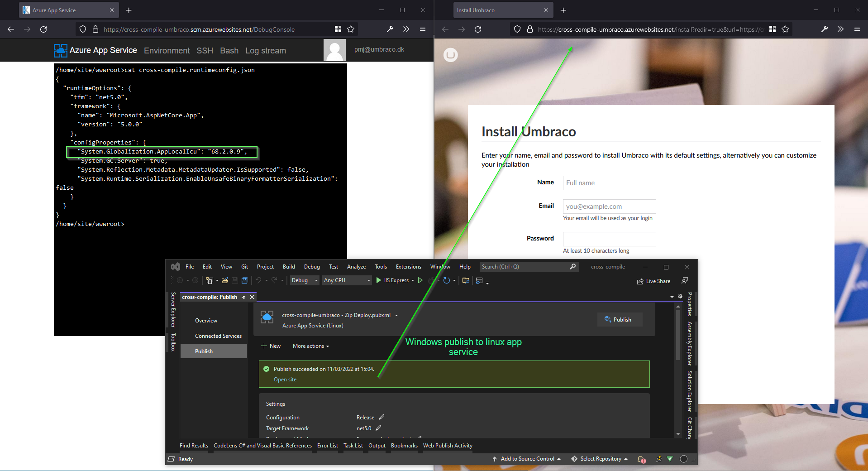The image size is (868, 471).
Task: Open the left browser's hamburger menu
Action: pyautogui.click(x=423, y=29)
